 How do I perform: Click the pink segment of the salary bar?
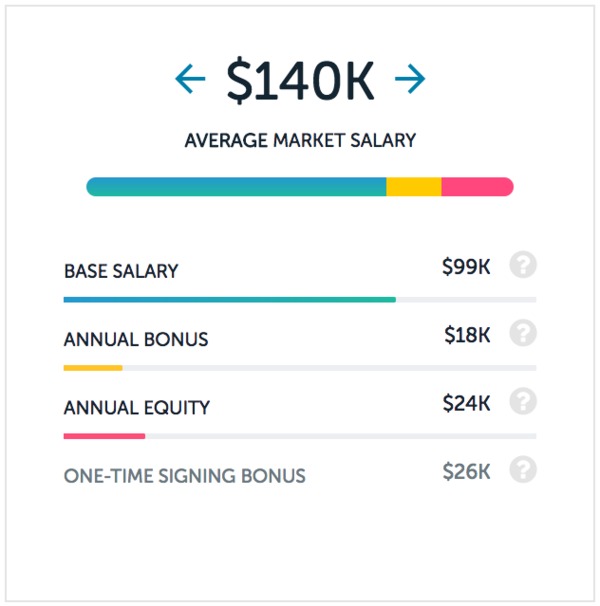pos(477,187)
